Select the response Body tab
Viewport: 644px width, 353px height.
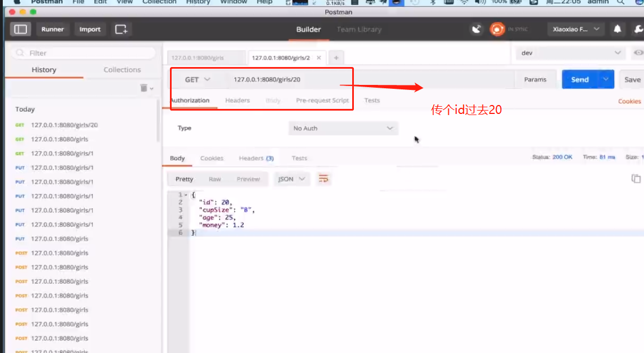pos(177,158)
